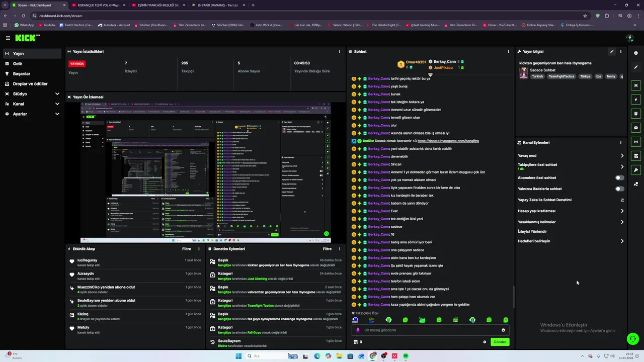Click the lightning bolt icon in right sidebar

(x=636, y=100)
